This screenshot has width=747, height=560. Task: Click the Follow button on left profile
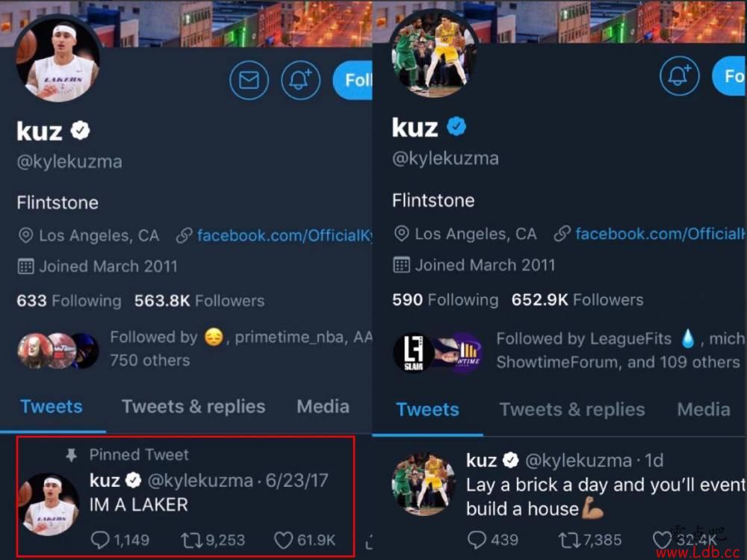click(x=353, y=80)
